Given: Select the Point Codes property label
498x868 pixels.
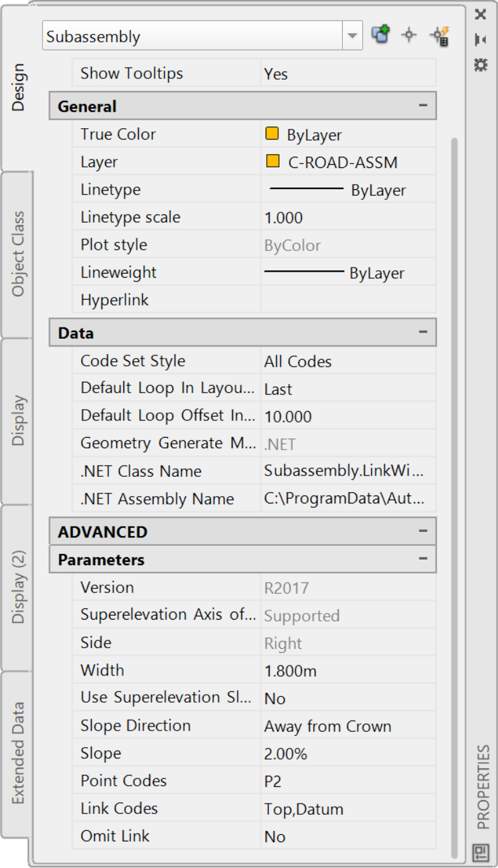Looking at the screenshot, I should [x=124, y=781].
